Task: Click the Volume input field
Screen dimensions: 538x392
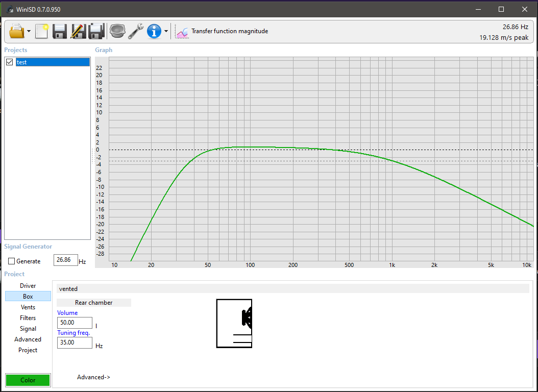Action: (75, 323)
